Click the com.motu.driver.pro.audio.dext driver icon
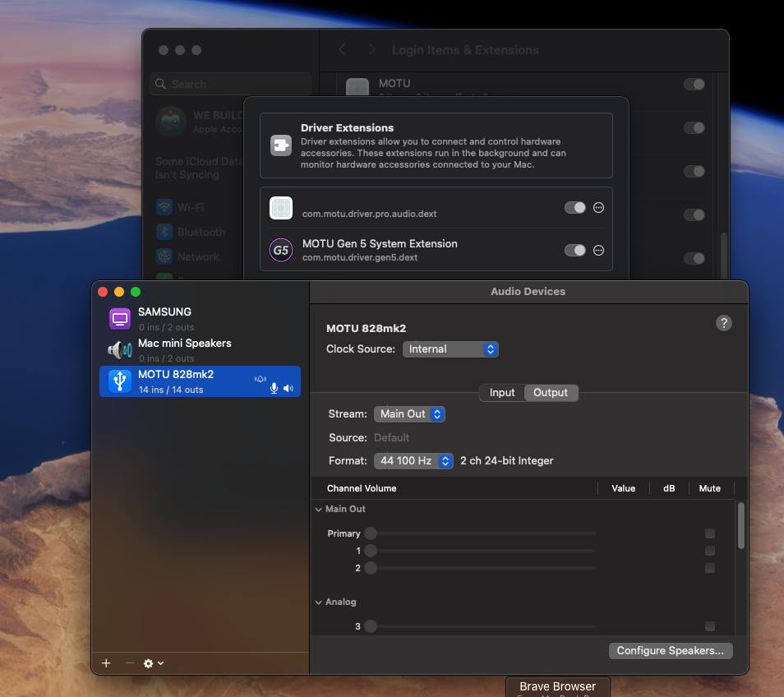The image size is (784, 697). click(x=281, y=208)
